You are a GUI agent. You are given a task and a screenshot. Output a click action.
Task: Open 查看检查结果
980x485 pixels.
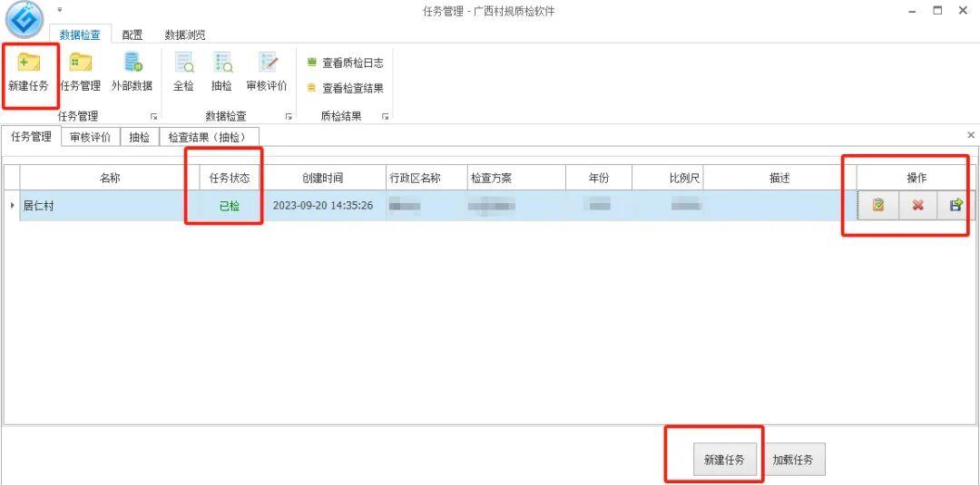pyautogui.click(x=345, y=89)
